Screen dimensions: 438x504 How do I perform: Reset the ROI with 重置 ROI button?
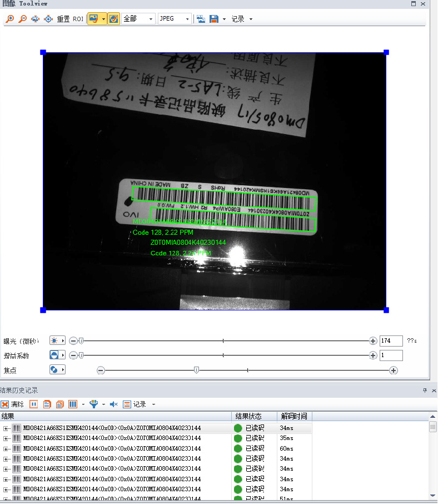(70, 19)
